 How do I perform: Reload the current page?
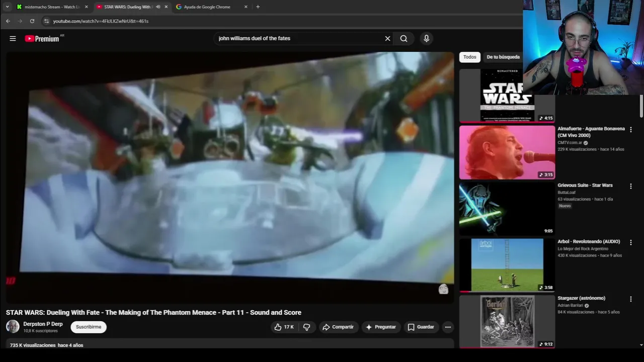(x=32, y=21)
